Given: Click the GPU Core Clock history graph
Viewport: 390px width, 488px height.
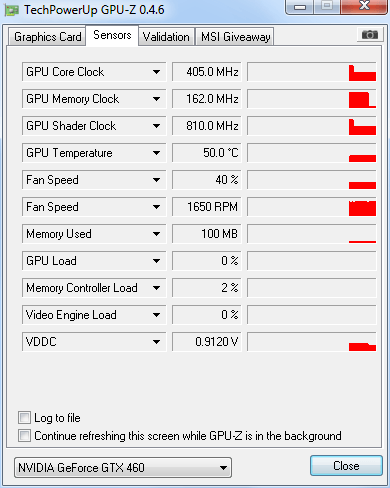Looking at the screenshot, I should point(312,72).
